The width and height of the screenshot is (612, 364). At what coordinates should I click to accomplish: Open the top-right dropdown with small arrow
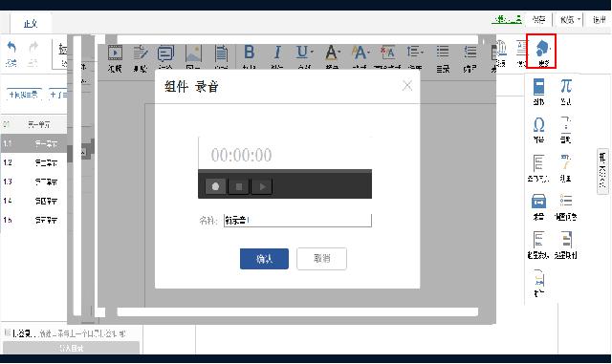click(x=570, y=19)
